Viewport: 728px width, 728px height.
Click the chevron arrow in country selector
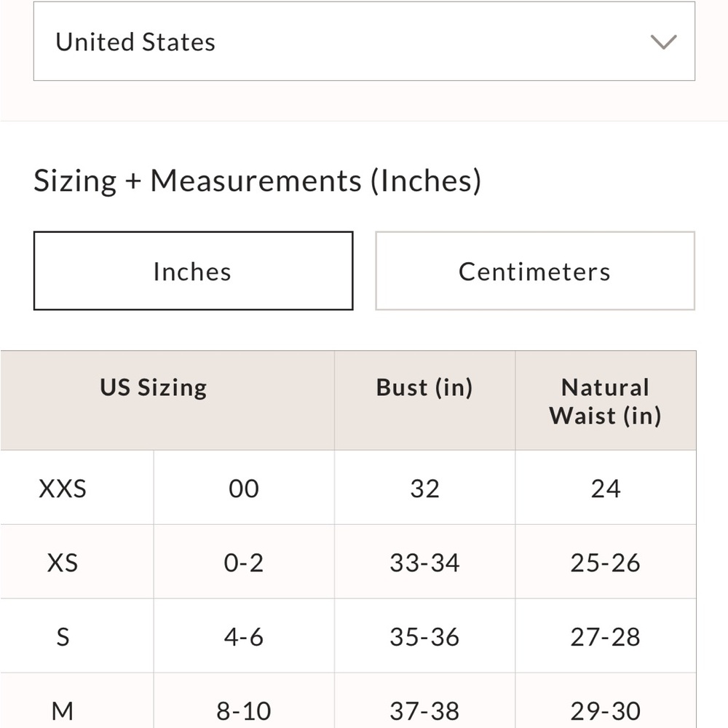[663, 41]
